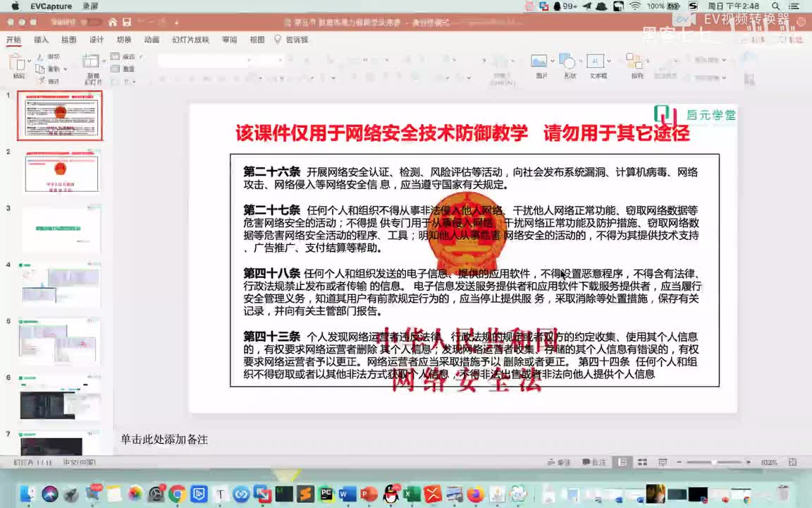Expand the Copy dropdown arrow
Image resolution: width=812 pixels, height=508 pixels.
[66, 69]
